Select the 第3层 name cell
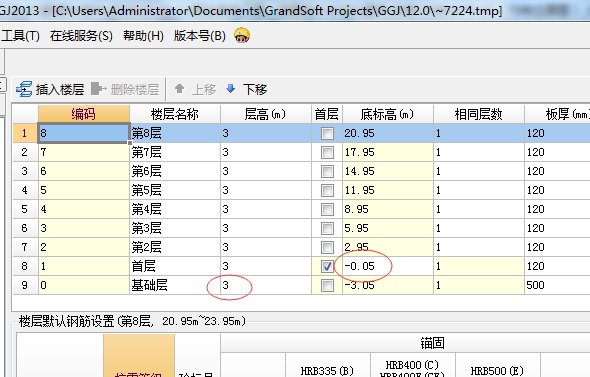Image resolution: width=590 pixels, height=377 pixels. tap(175, 228)
